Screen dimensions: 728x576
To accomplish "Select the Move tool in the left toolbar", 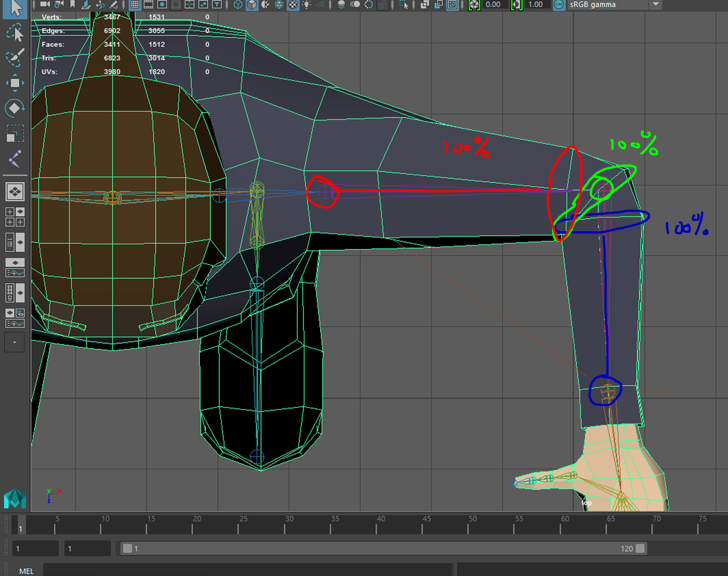I will click(14, 82).
